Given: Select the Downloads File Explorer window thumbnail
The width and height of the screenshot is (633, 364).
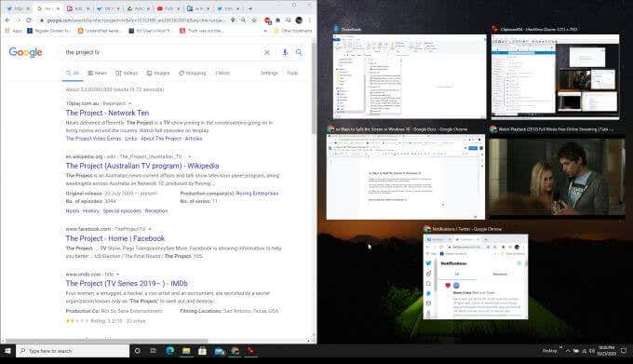Looking at the screenshot, I should [x=410, y=76].
